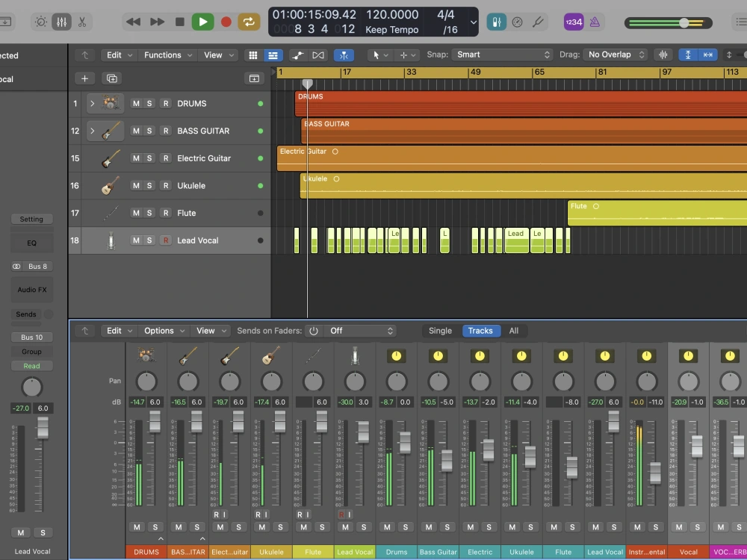The image size is (747, 560).
Task: Toggle the purple count-in 1234 button
Action: pyautogui.click(x=574, y=22)
